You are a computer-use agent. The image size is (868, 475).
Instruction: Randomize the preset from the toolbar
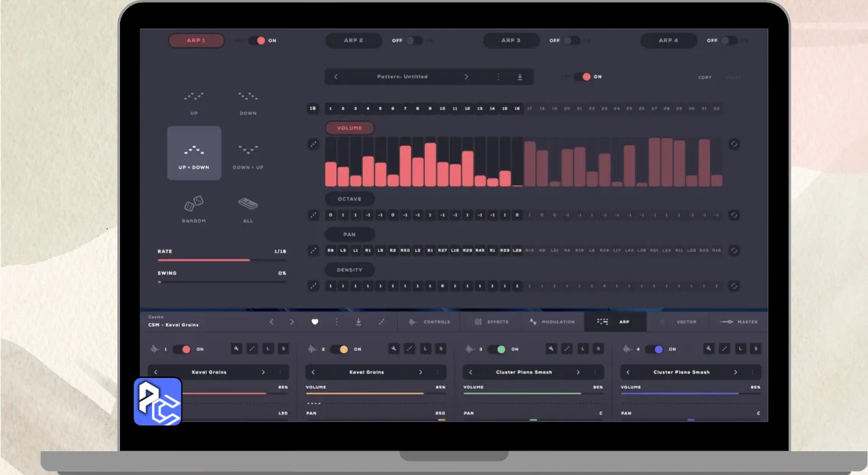click(x=382, y=322)
